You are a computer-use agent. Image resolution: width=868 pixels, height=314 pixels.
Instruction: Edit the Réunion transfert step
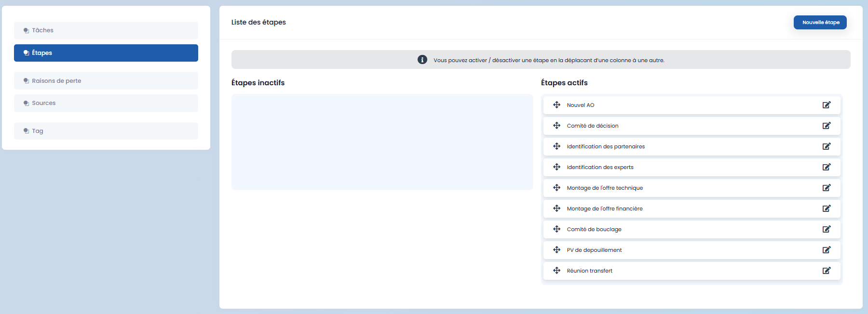(826, 271)
